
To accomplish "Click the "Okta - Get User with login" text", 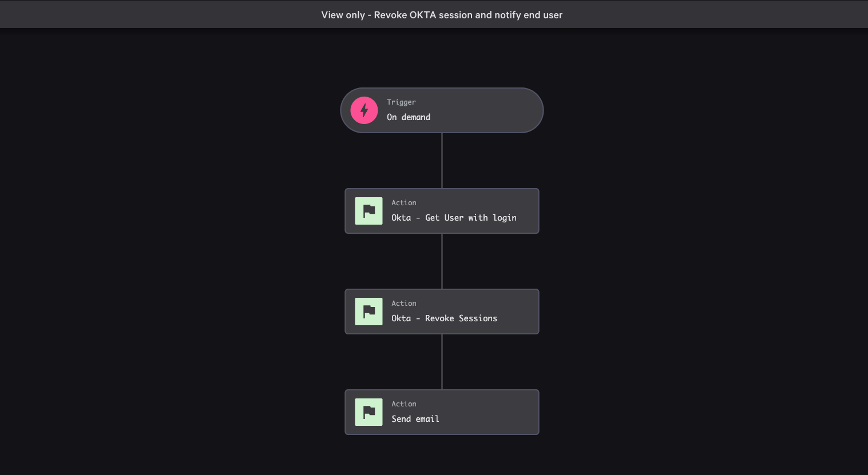I will pos(454,218).
